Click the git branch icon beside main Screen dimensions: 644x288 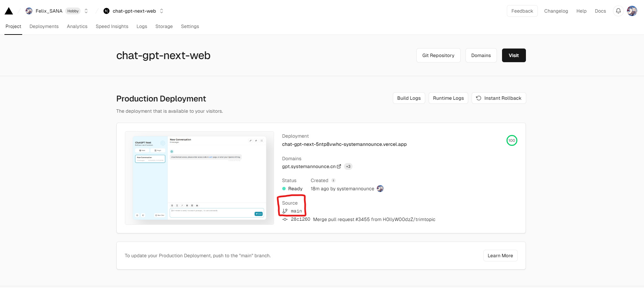[x=285, y=211]
